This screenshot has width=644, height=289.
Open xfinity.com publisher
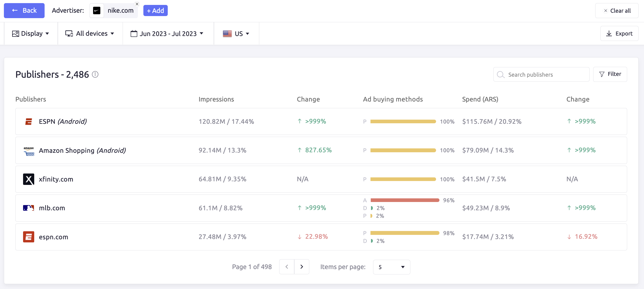click(x=321, y=179)
